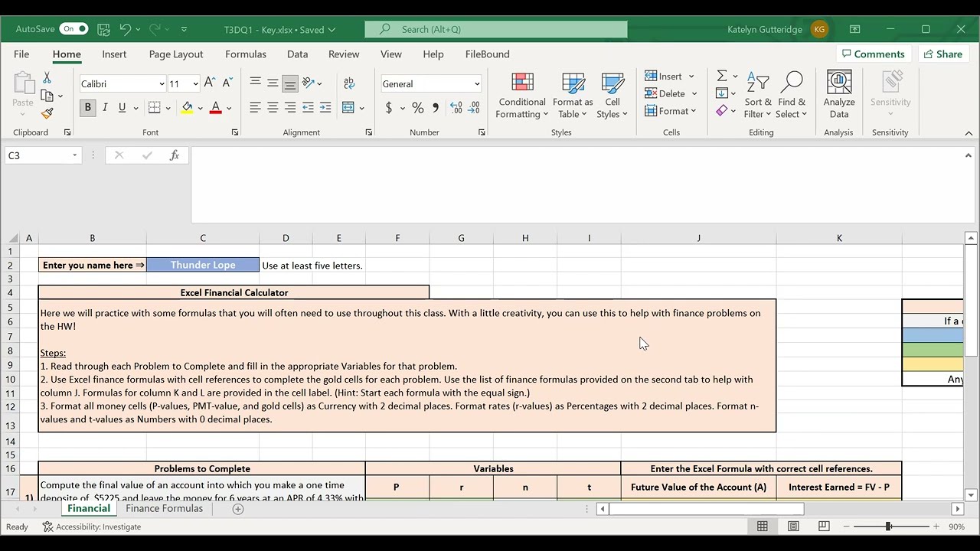Click Increase Decimal icon
The width and height of the screenshot is (980, 551).
coord(456,108)
